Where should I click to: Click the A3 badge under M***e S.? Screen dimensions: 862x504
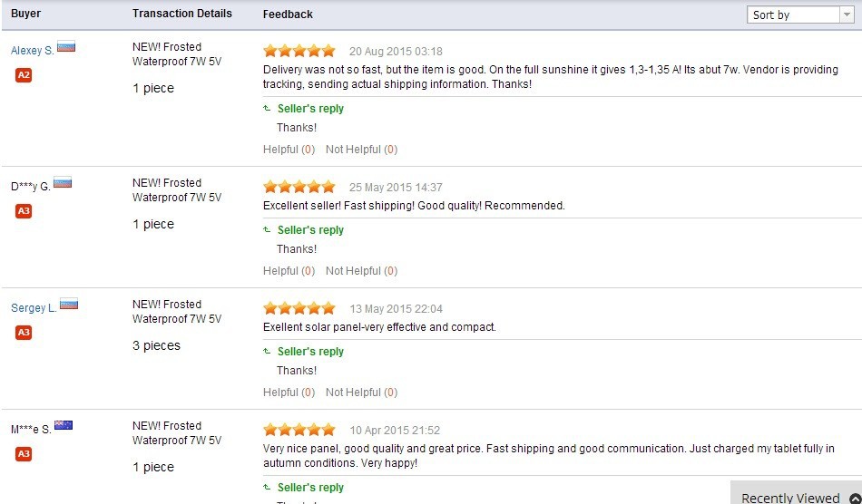(24, 453)
